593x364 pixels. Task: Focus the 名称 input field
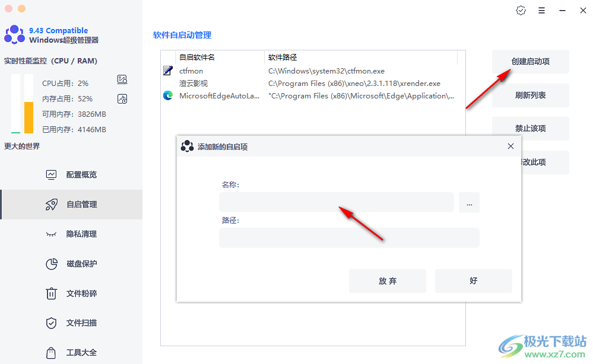[x=336, y=202]
